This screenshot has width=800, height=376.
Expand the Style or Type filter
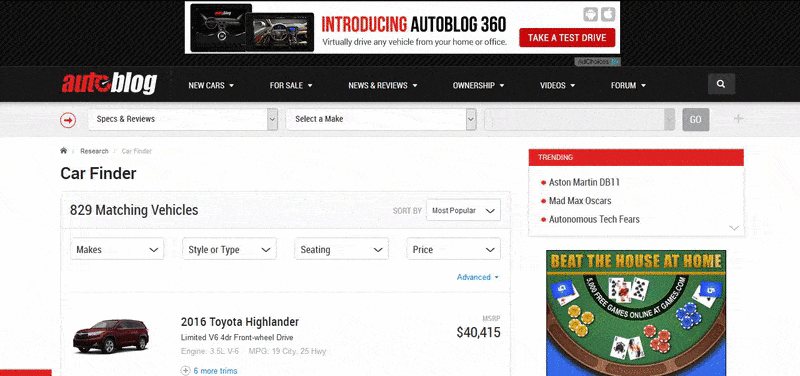click(229, 249)
